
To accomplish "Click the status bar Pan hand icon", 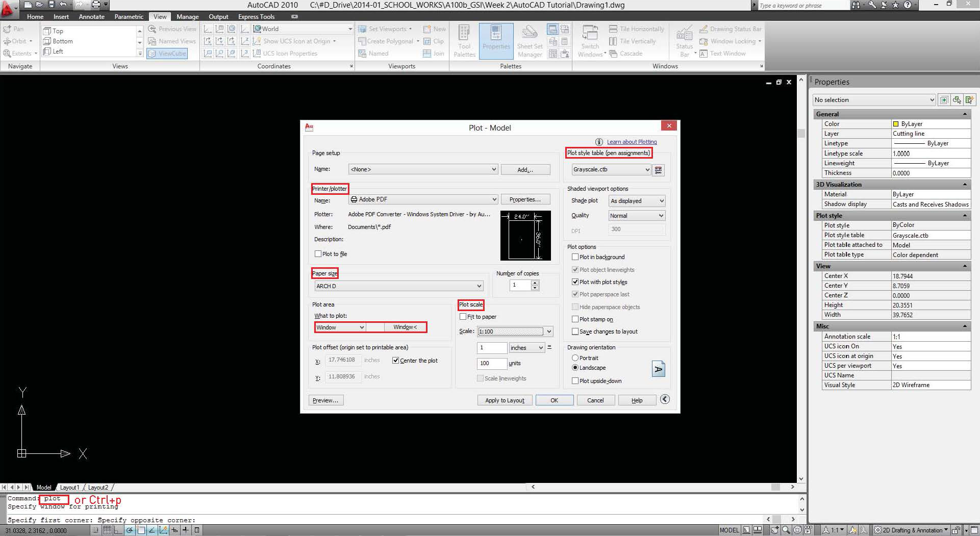I will [775, 530].
